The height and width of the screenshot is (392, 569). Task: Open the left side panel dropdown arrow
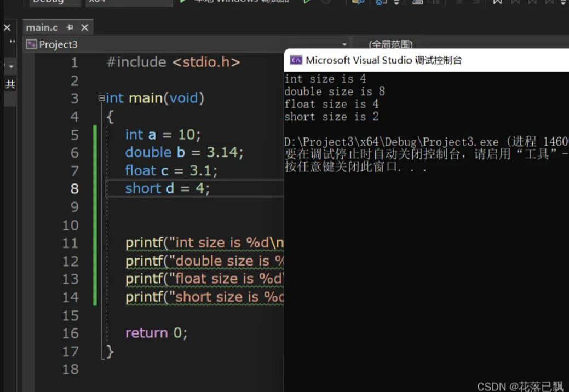click(x=12, y=66)
